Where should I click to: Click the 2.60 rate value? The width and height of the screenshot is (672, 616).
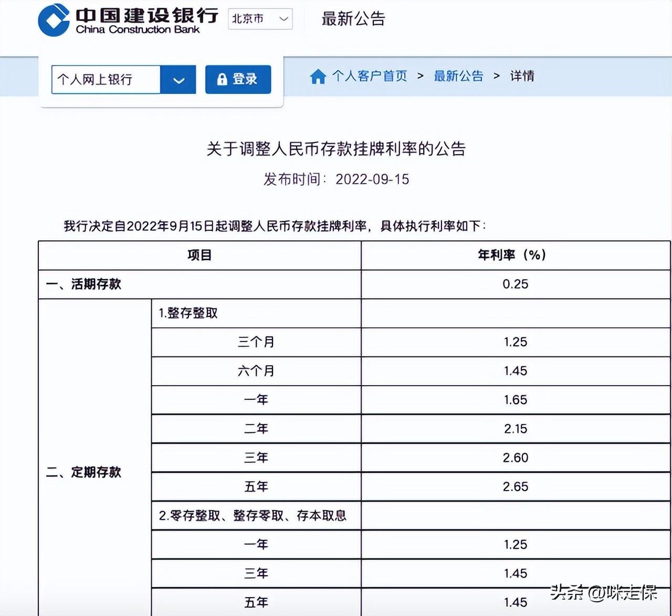[516, 458]
